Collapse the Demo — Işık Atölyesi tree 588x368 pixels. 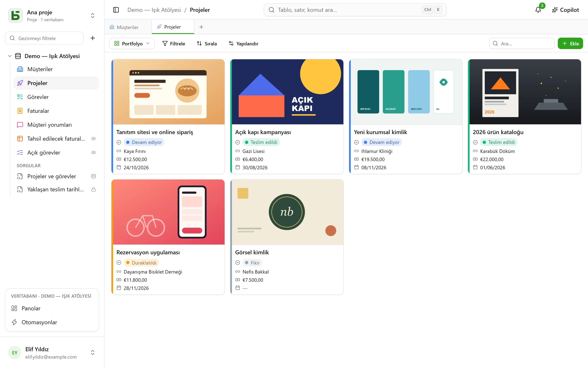click(x=10, y=56)
